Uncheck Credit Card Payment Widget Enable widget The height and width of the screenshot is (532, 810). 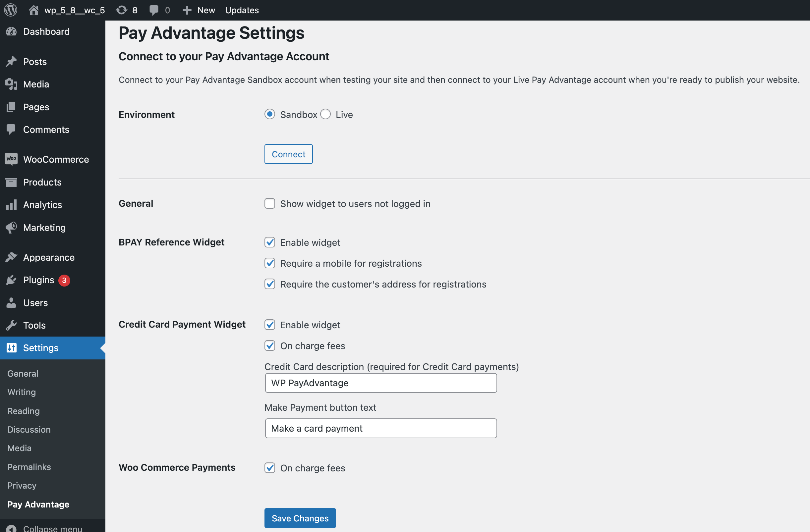point(269,325)
